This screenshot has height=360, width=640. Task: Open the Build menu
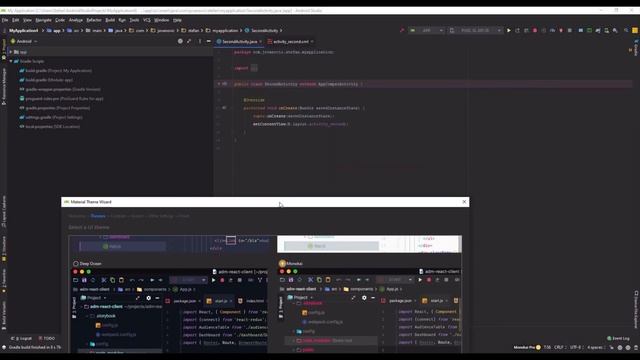110,20
